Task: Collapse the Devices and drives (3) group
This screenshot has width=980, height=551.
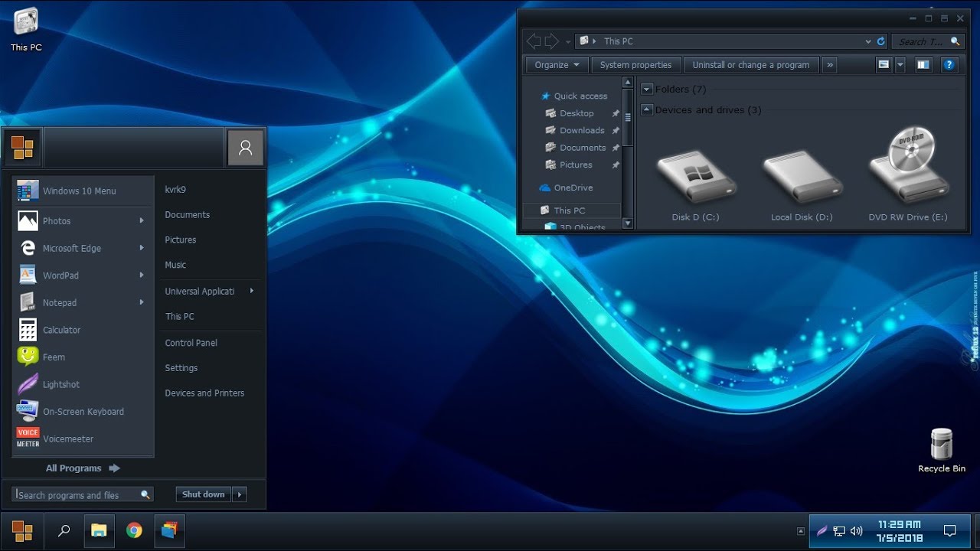Action: 647,110
